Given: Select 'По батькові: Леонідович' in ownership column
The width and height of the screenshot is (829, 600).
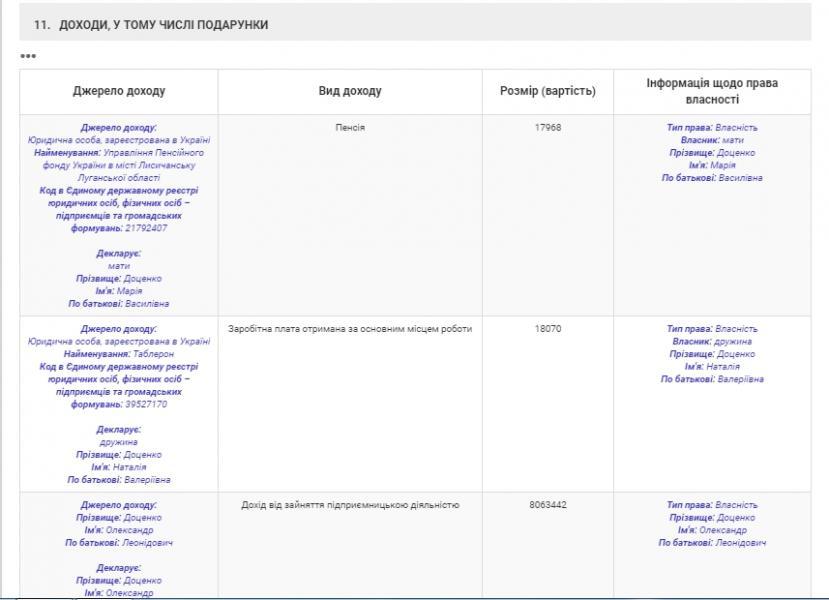Looking at the screenshot, I should (x=711, y=543).
